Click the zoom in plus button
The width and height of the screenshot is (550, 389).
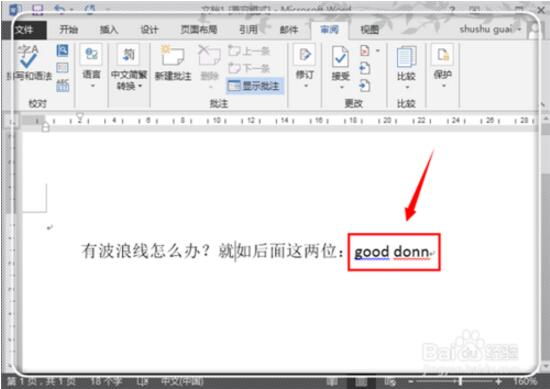coord(498,381)
